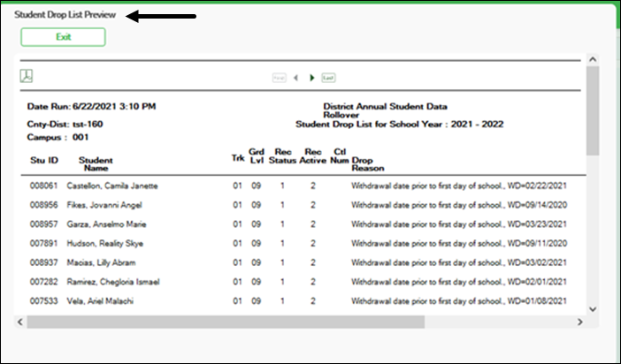This screenshot has height=364, width=621.
Task: Click the Rec Active column header
Action: point(313,156)
